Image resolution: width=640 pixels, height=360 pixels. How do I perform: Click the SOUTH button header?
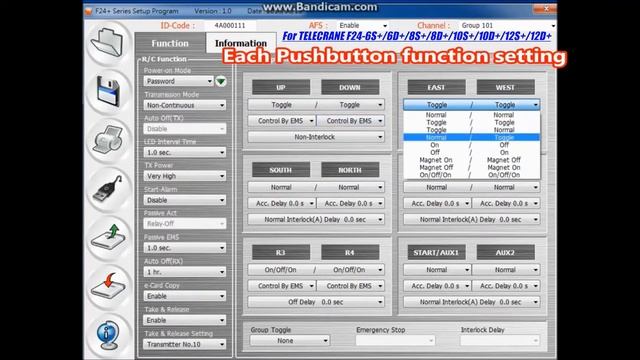click(x=281, y=170)
